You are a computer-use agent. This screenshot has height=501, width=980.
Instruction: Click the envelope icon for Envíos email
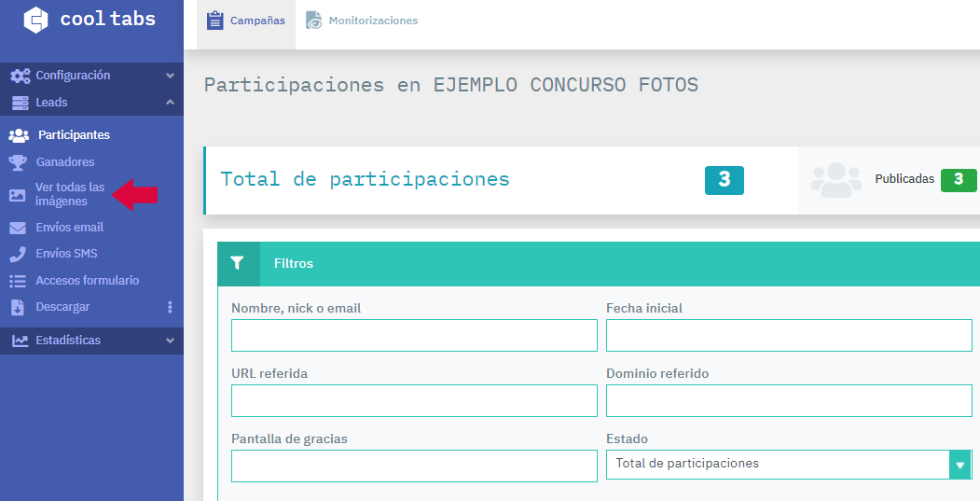click(18, 228)
